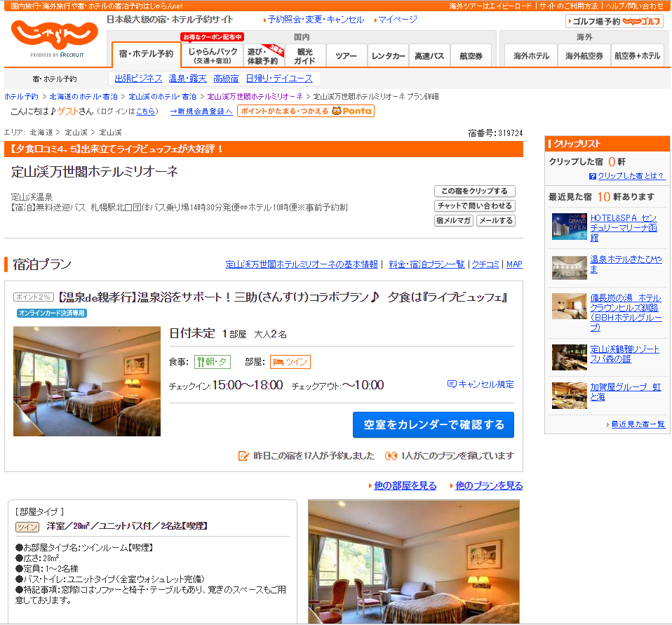Click the plan's twin room photo
672x625 pixels.
click(87, 382)
